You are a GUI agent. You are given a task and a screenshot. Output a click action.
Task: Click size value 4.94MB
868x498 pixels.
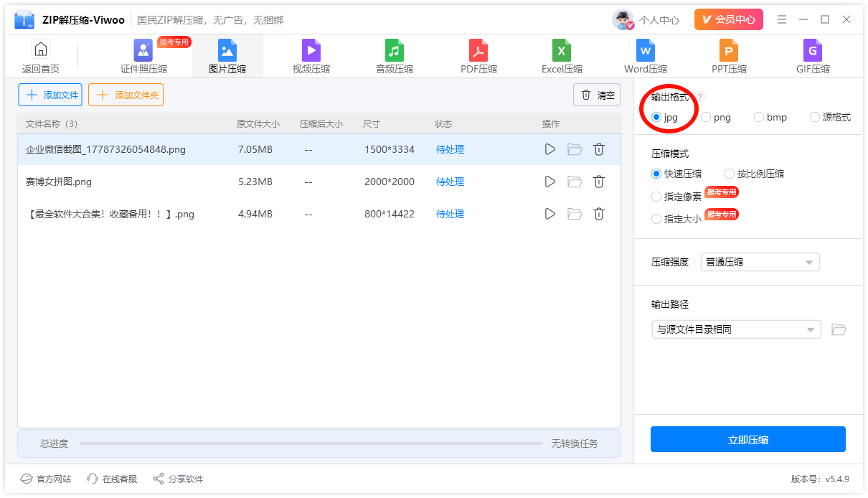tap(255, 214)
